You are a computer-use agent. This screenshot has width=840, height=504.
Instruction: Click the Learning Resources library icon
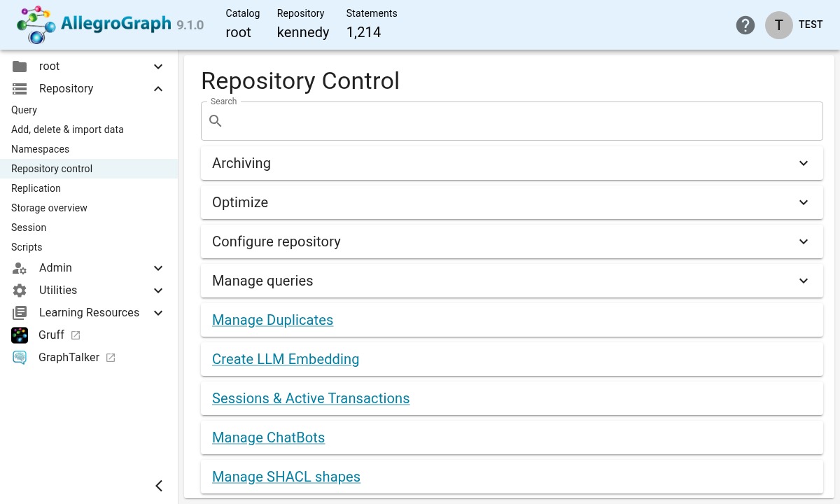click(20, 313)
